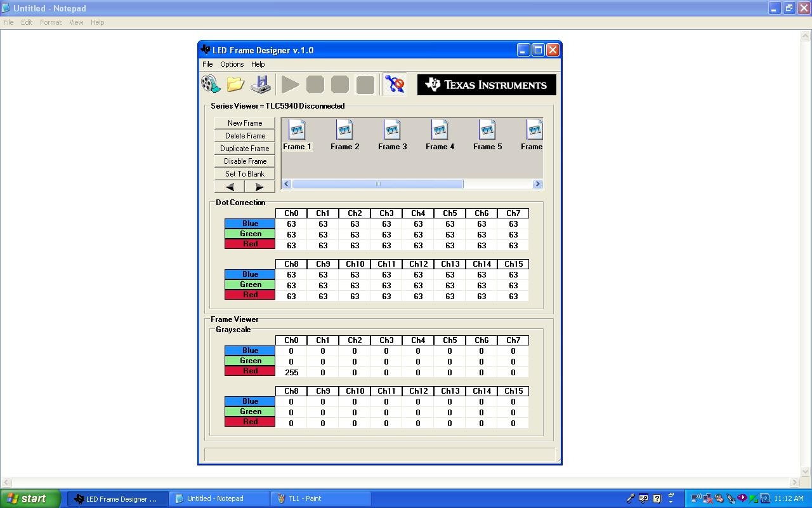The width and height of the screenshot is (812, 508).
Task: Move frame left with left arrow button
Action: click(230, 187)
